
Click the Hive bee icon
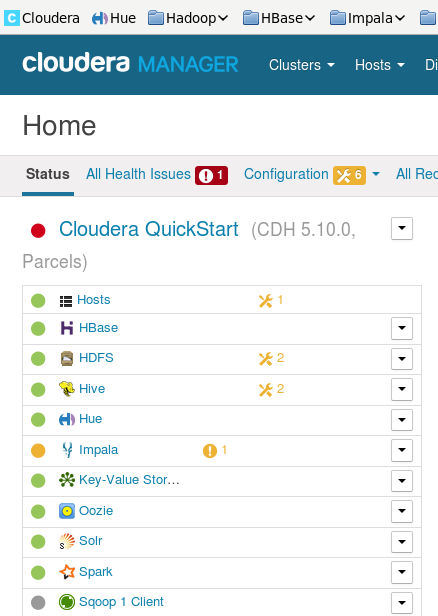[x=67, y=389]
